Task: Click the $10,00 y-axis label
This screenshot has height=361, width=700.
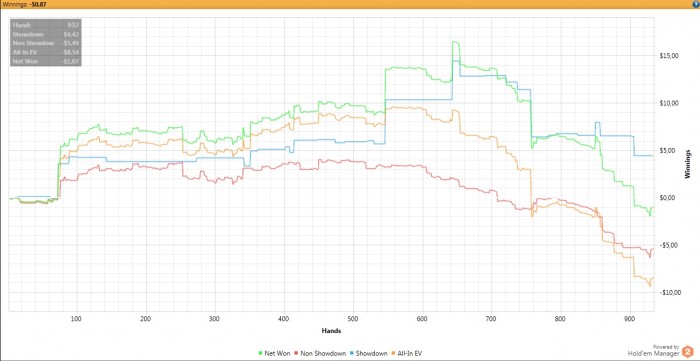Action: point(670,103)
